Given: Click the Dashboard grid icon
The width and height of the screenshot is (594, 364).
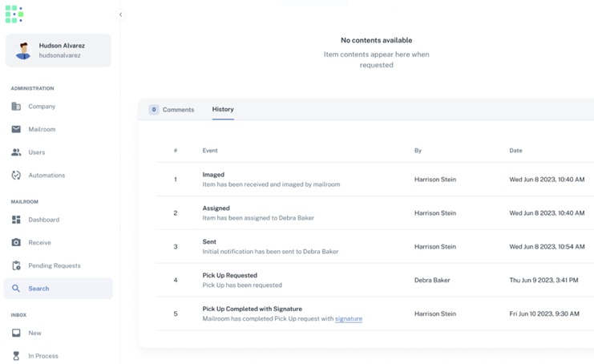Looking at the screenshot, I should point(16,220).
